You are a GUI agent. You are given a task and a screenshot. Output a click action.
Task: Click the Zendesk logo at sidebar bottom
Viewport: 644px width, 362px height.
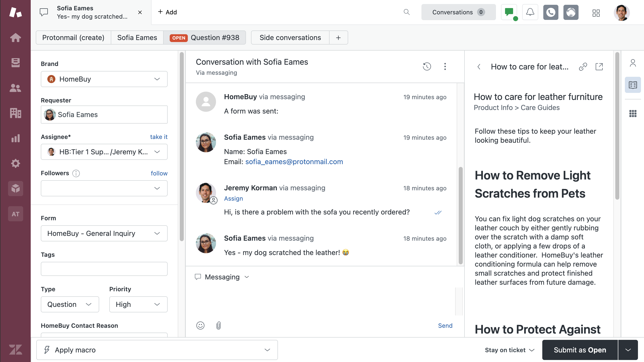coord(15,350)
